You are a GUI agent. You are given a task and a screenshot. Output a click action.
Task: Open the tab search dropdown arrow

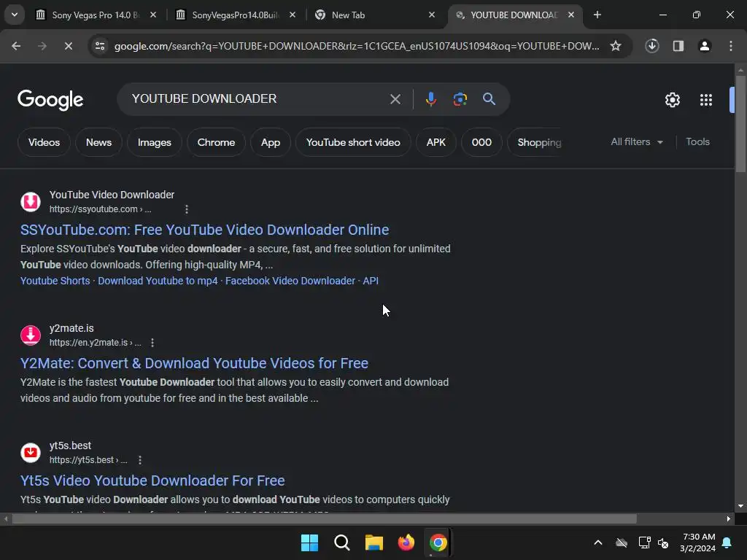(x=15, y=15)
